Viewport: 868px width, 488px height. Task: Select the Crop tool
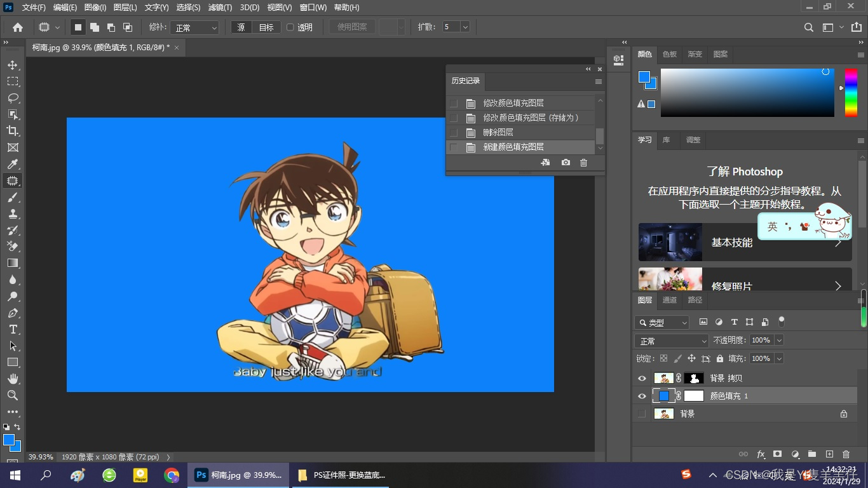point(13,131)
